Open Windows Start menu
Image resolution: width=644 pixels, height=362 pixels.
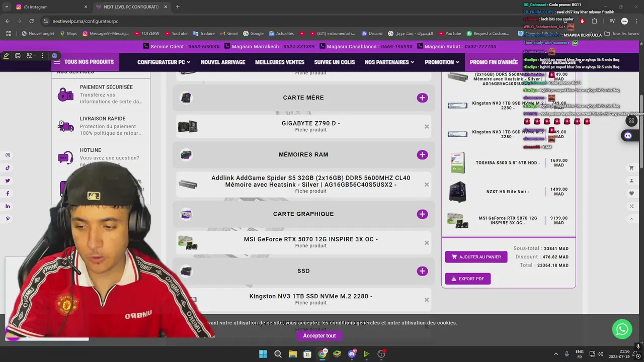tap(263, 354)
